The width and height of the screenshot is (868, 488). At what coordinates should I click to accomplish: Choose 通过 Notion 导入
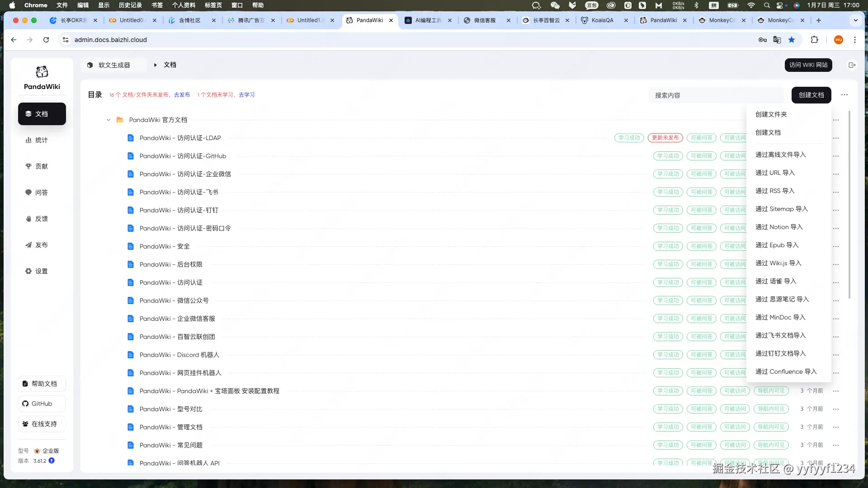point(789,227)
